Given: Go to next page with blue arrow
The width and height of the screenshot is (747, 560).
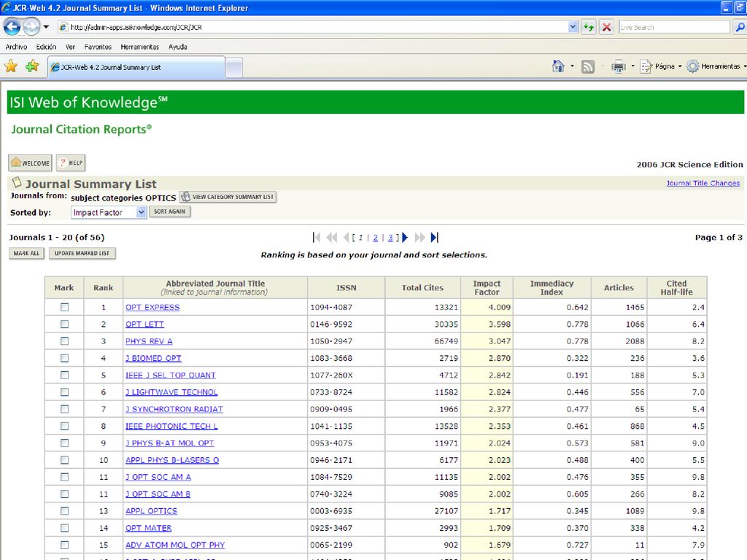Looking at the screenshot, I should (x=405, y=237).
